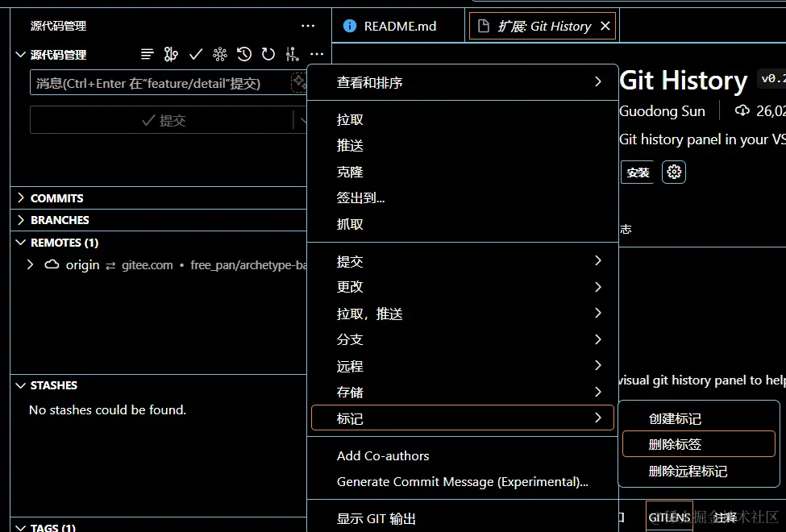The height and width of the screenshot is (532, 786).
Task: Open 更改 submenu
Action: click(x=462, y=287)
